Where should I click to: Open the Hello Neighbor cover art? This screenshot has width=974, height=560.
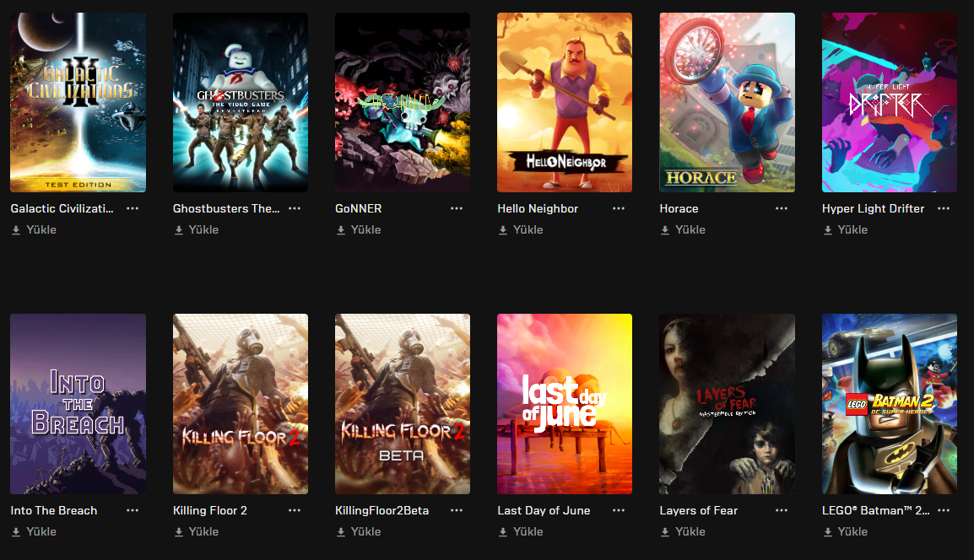point(565,102)
